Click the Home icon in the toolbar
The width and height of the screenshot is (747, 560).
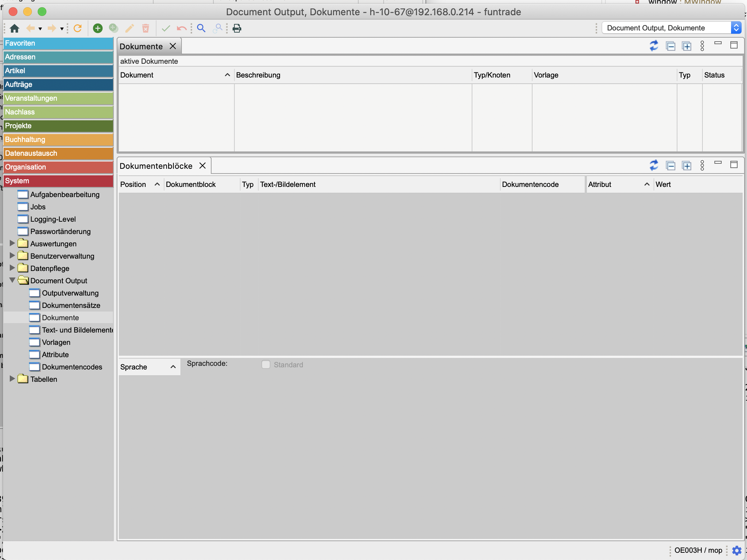pyautogui.click(x=14, y=28)
